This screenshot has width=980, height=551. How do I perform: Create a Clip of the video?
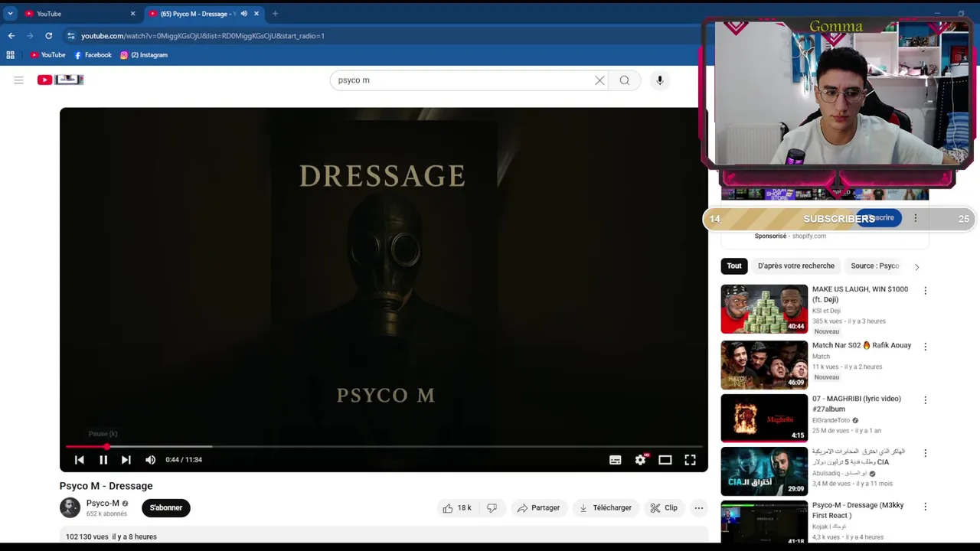pos(664,508)
